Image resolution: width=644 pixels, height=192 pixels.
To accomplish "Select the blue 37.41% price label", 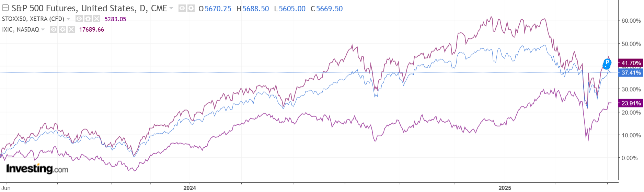I will (x=631, y=72).
